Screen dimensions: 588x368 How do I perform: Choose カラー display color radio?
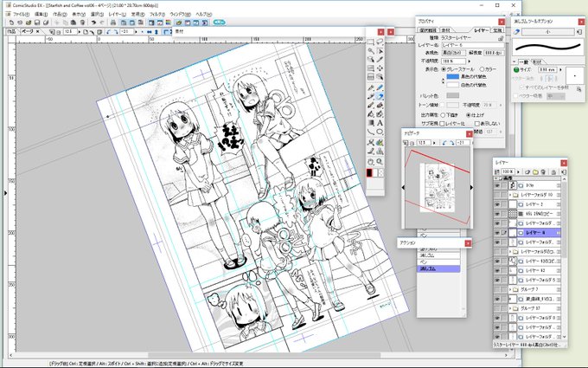tap(483, 69)
